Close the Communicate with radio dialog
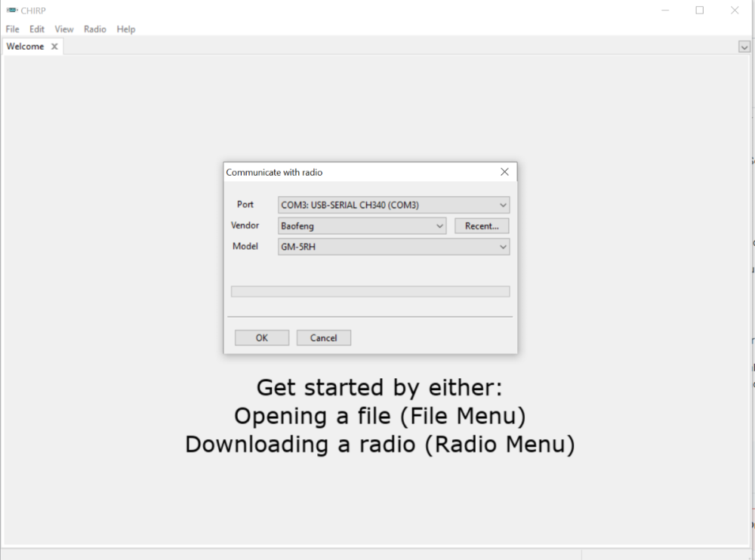Viewport: 755px width, 560px height. (x=504, y=171)
